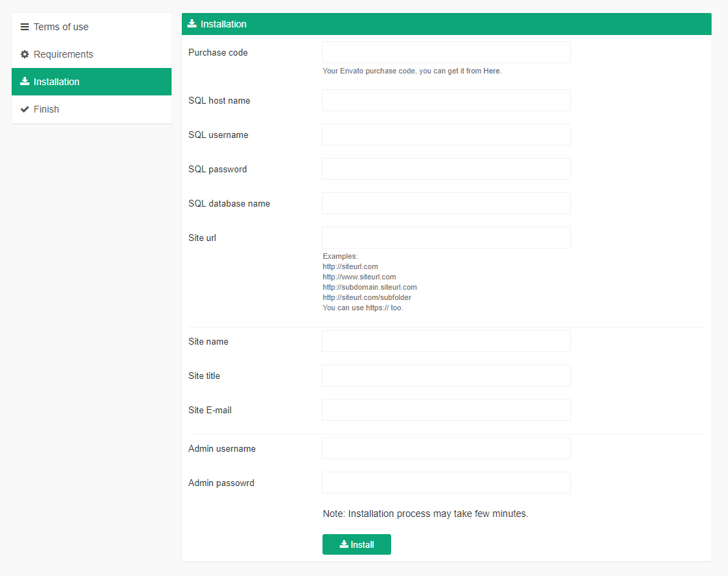Image resolution: width=728 pixels, height=576 pixels.
Task: Focus the Site E-mail field
Action: (x=446, y=410)
